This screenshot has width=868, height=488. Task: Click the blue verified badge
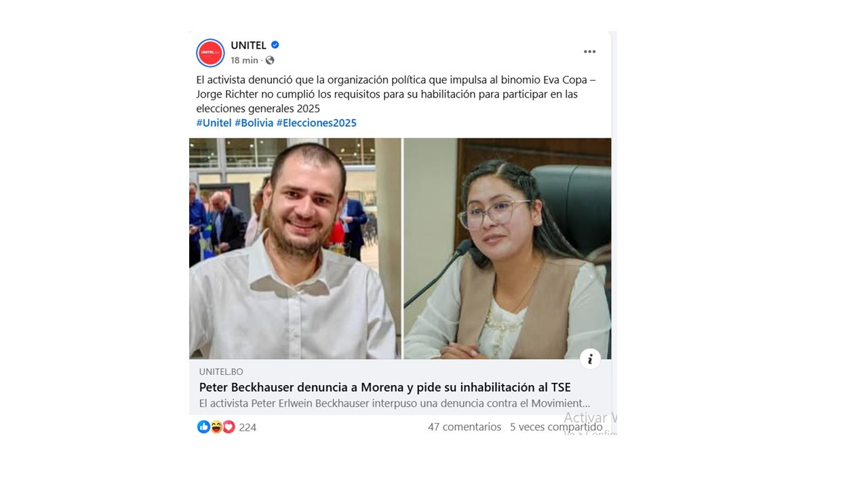coord(275,45)
